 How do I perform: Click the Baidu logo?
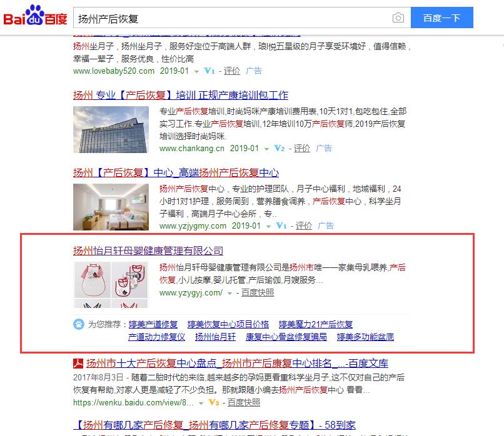pyautogui.click(x=35, y=16)
